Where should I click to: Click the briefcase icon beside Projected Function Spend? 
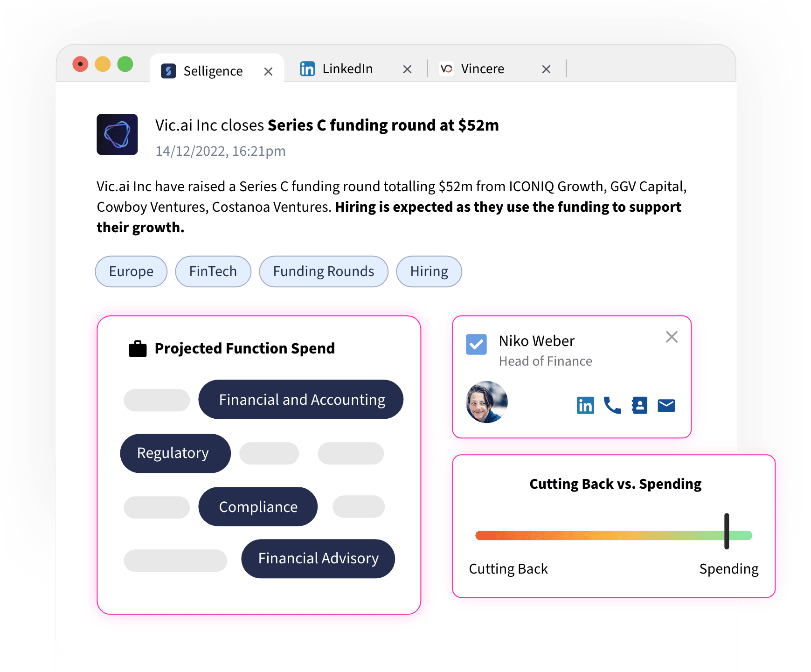click(x=138, y=349)
